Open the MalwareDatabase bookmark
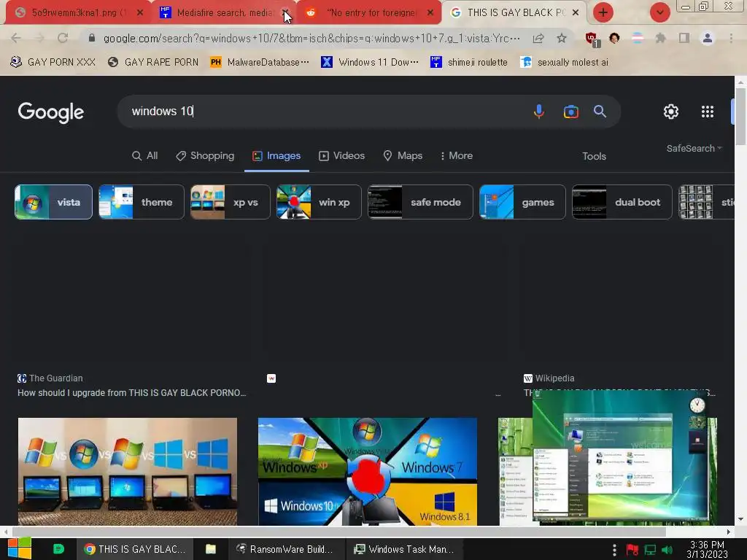This screenshot has width=747, height=560. point(260,63)
